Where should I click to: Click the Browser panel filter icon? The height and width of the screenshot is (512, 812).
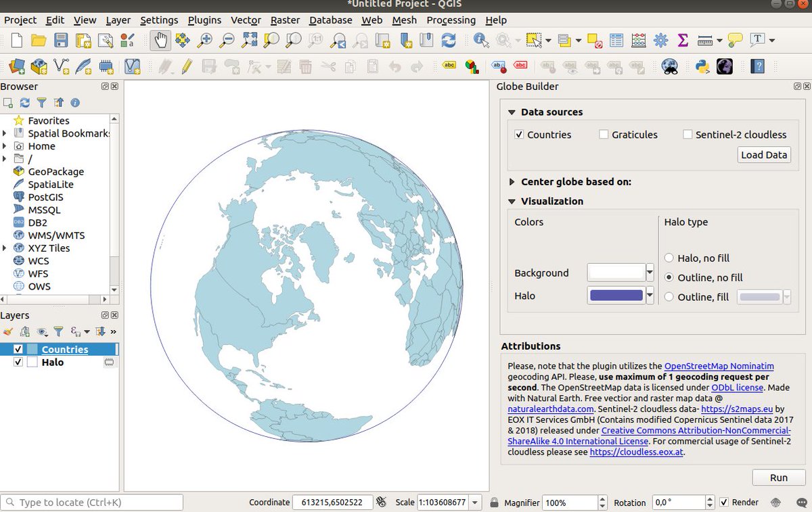41,103
